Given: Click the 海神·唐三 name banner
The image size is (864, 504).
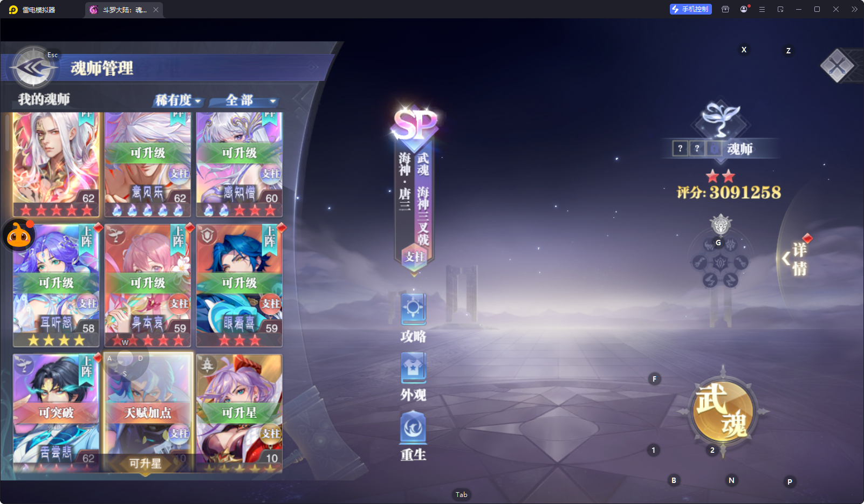Looking at the screenshot, I should pos(404,181).
